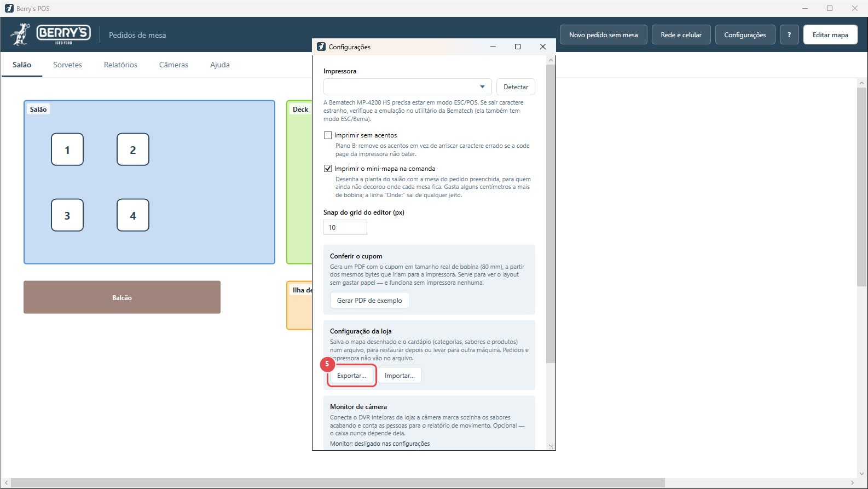Uncheck Imprimir o mini-mapa na comanda
The image size is (868, 489).
[x=328, y=169]
